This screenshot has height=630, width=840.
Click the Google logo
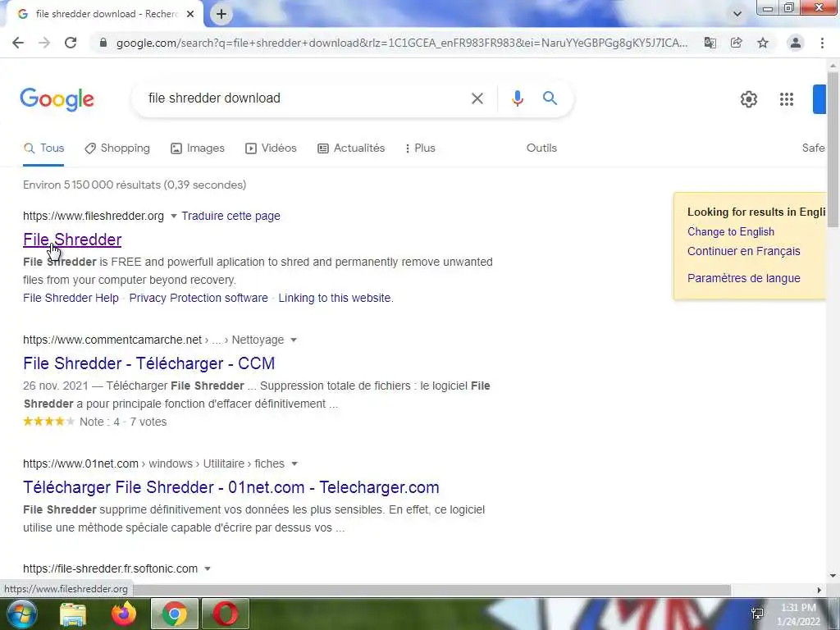pos(57,99)
